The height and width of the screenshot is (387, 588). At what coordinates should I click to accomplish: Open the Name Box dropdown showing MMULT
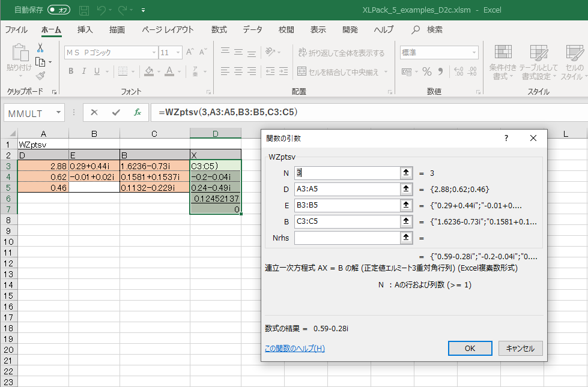click(58, 112)
